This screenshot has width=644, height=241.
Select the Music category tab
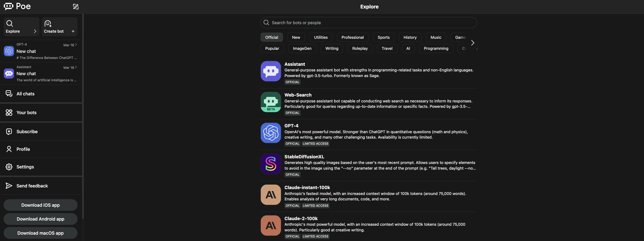436,37
